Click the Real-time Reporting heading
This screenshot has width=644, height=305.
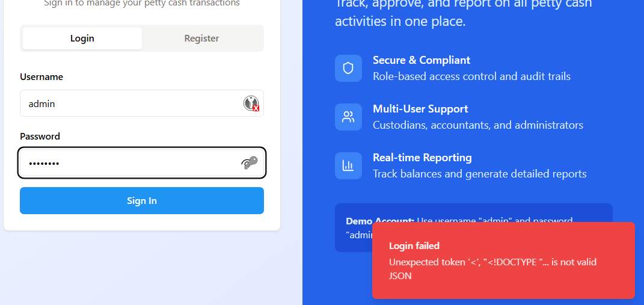pyautogui.click(x=422, y=158)
